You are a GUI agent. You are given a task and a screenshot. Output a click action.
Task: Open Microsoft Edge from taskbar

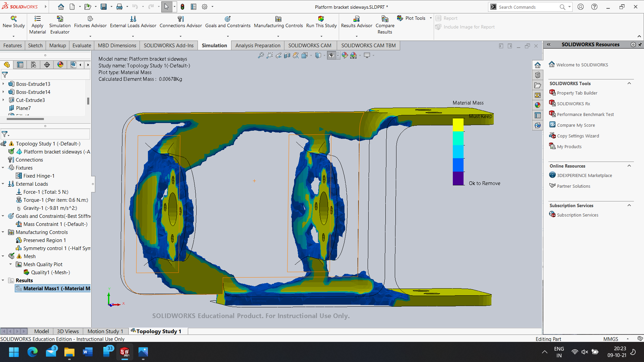(x=33, y=352)
